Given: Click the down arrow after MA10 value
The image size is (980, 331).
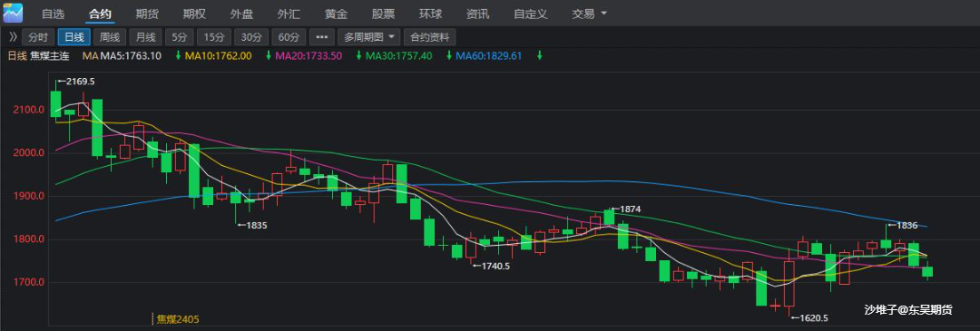Looking at the screenshot, I should click(x=268, y=55).
